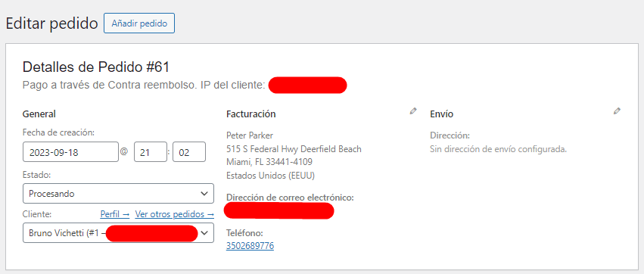Click the creation date field 2023-09-18

click(x=70, y=152)
